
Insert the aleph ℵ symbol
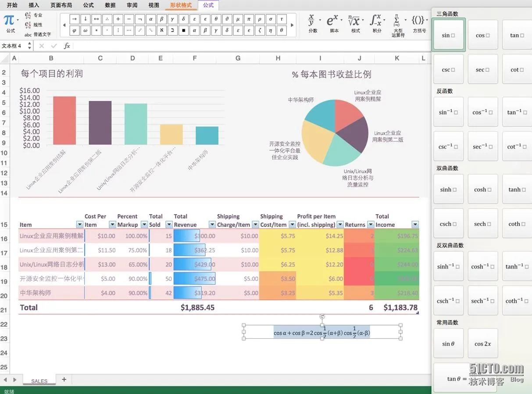[x=162, y=30]
